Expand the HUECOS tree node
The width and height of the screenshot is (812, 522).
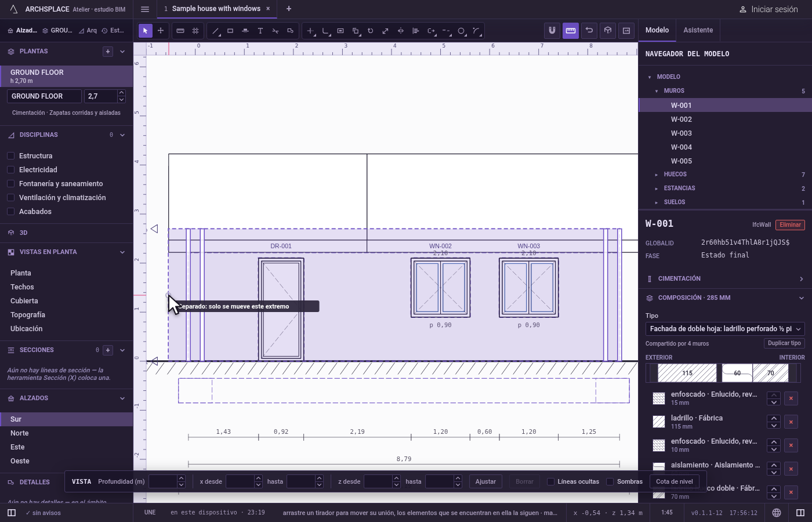click(657, 175)
